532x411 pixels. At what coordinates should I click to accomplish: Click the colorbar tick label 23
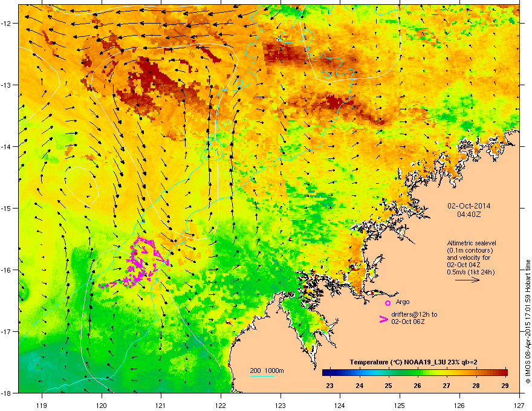tap(329, 386)
